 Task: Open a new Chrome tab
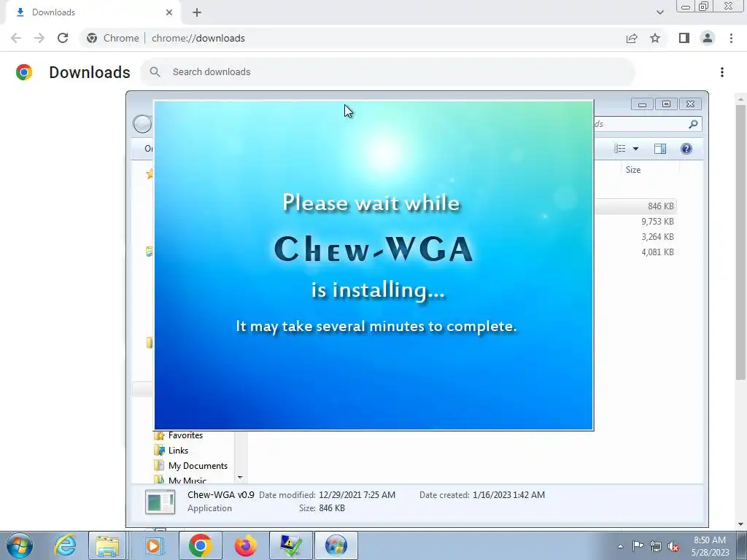tap(197, 12)
